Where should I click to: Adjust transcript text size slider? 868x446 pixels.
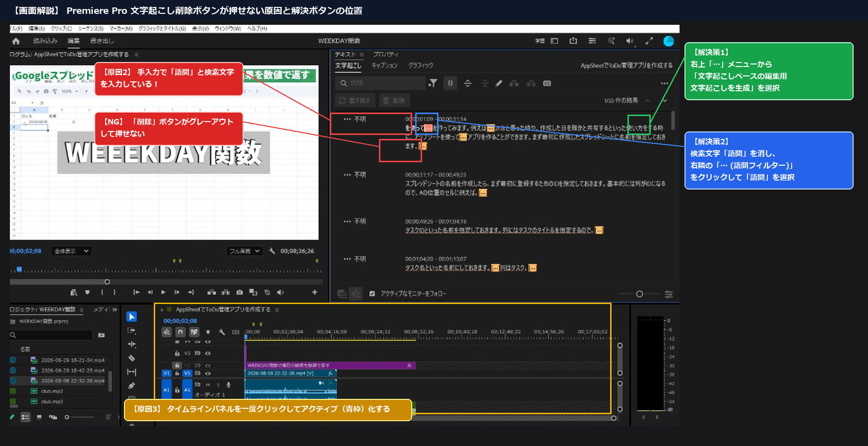(639, 294)
